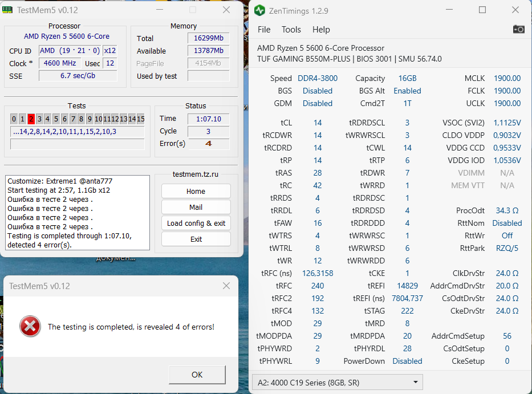Click Load config & exit button
Image resolution: width=532 pixels, height=394 pixels.
[x=196, y=224]
